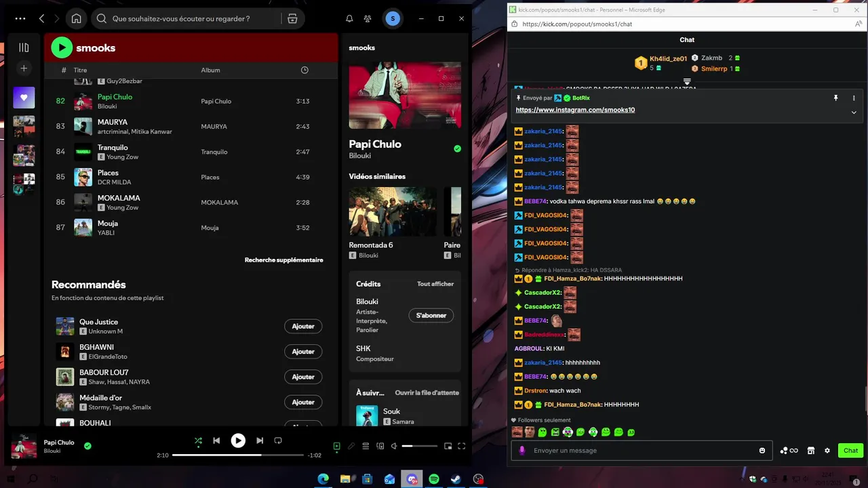This screenshot has width=868, height=488.
Task: Open the Friend activity icon in Spotify
Action: click(x=368, y=19)
